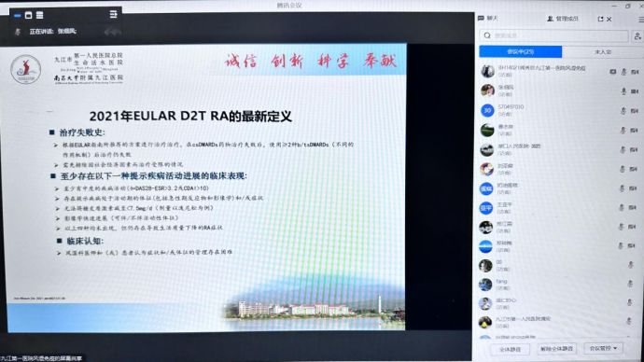644x362 pixels.
Task: Click the Mute All button (全体静音)
Action: tap(510, 349)
